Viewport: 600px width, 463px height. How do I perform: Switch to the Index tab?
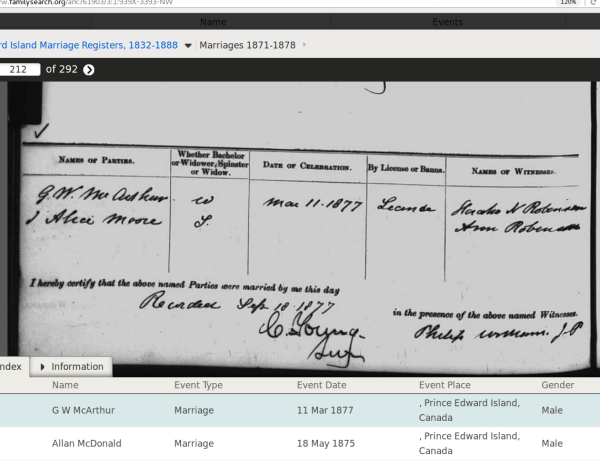pyautogui.click(x=12, y=367)
